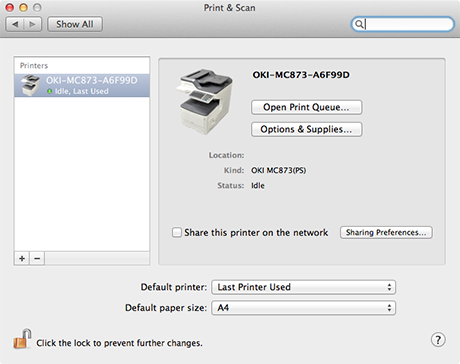Go forward with the right arrow button
The width and height of the screenshot is (460, 364).
(32, 24)
